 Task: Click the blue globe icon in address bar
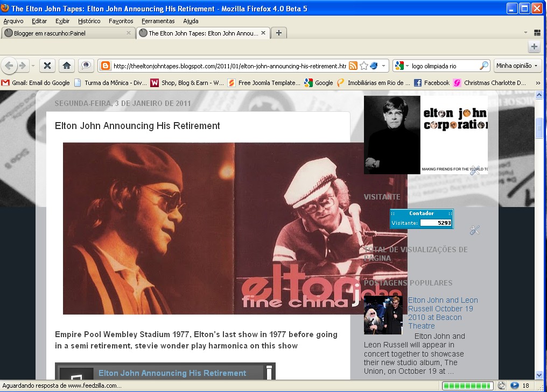point(374,66)
